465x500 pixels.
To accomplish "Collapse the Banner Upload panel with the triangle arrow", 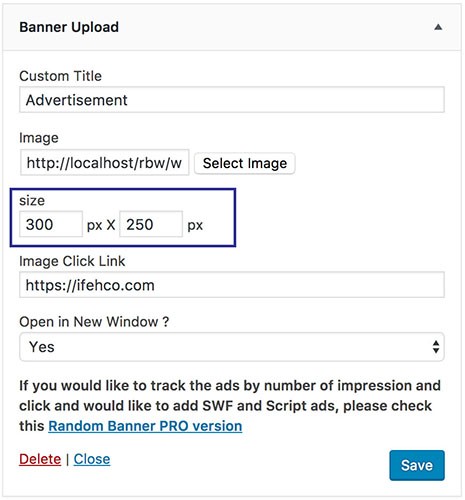I will [438, 27].
